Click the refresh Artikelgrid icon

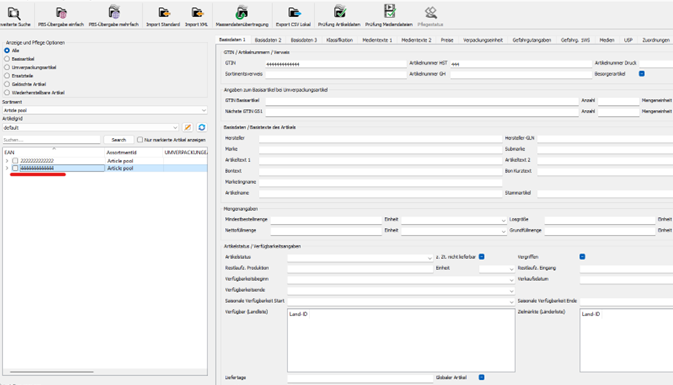coord(202,127)
